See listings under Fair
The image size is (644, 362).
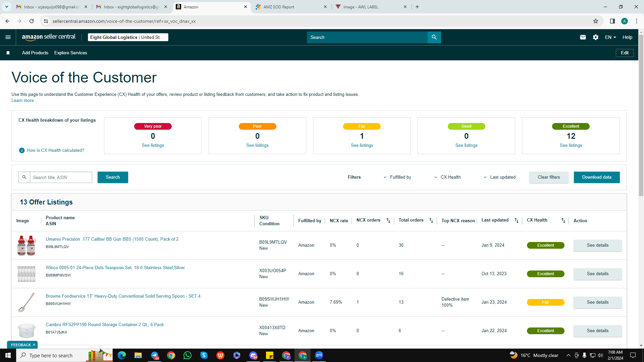(362, 145)
